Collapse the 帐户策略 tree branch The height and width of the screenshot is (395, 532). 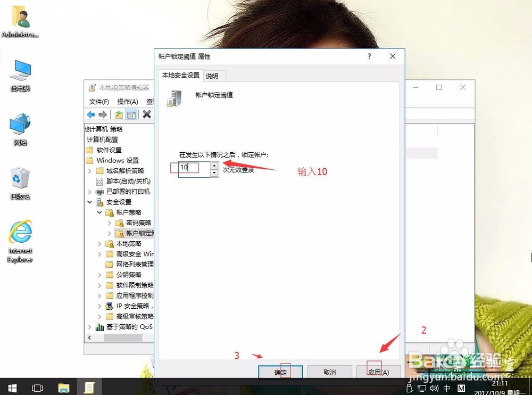point(98,212)
